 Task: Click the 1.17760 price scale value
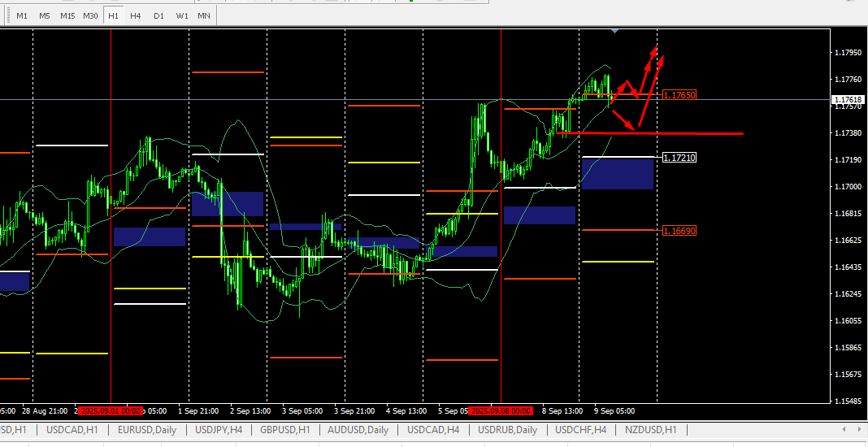[848, 79]
